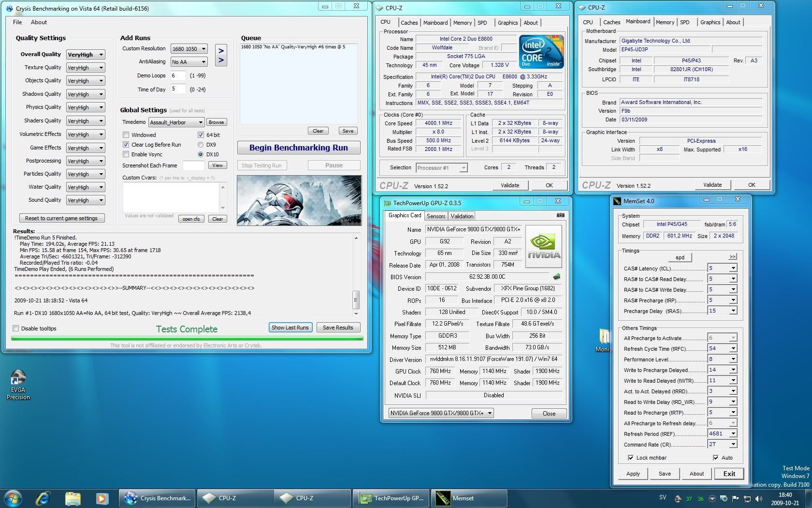
Task: Click the volume speaker tray icon
Action: tap(758, 498)
